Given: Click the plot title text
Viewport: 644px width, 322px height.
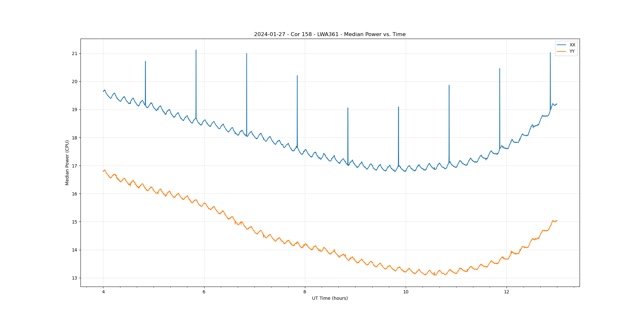Looking at the screenshot, I should pyautogui.click(x=330, y=34).
